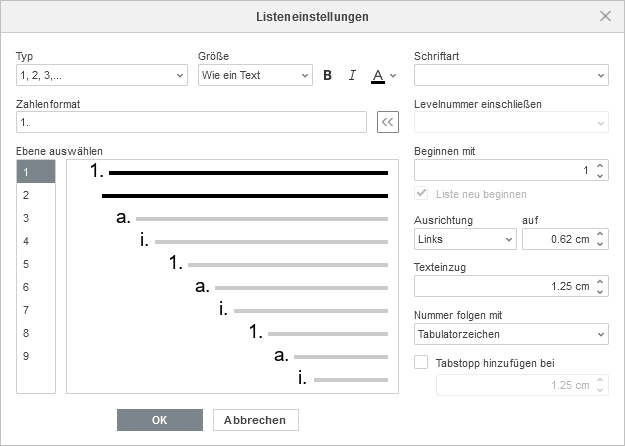Decrease the auf 0.62 cm value

coord(600,244)
